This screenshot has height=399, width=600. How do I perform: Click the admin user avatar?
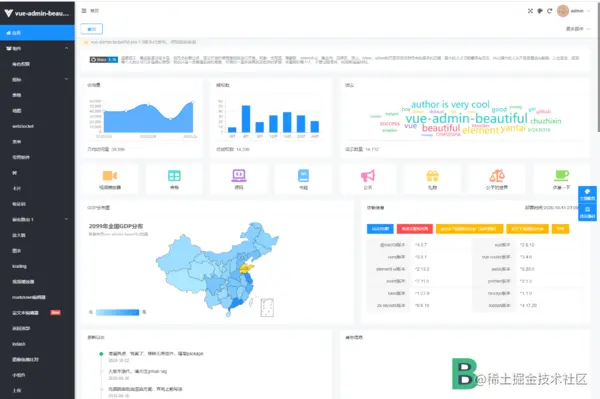coord(562,11)
